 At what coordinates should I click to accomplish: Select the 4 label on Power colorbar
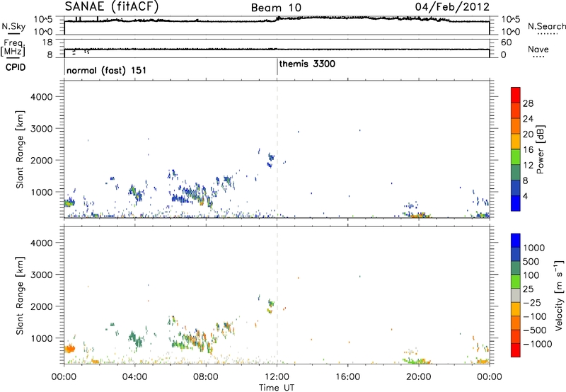point(525,196)
